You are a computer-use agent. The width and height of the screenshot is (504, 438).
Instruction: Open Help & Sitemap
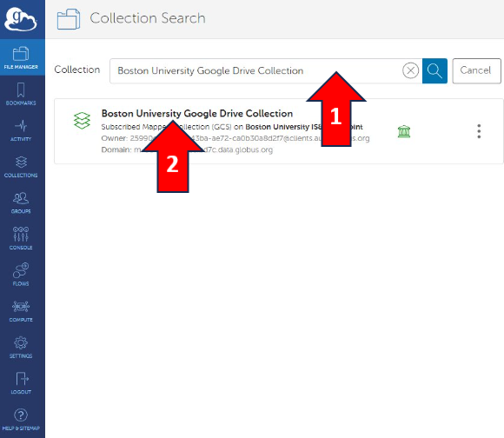click(x=21, y=420)
